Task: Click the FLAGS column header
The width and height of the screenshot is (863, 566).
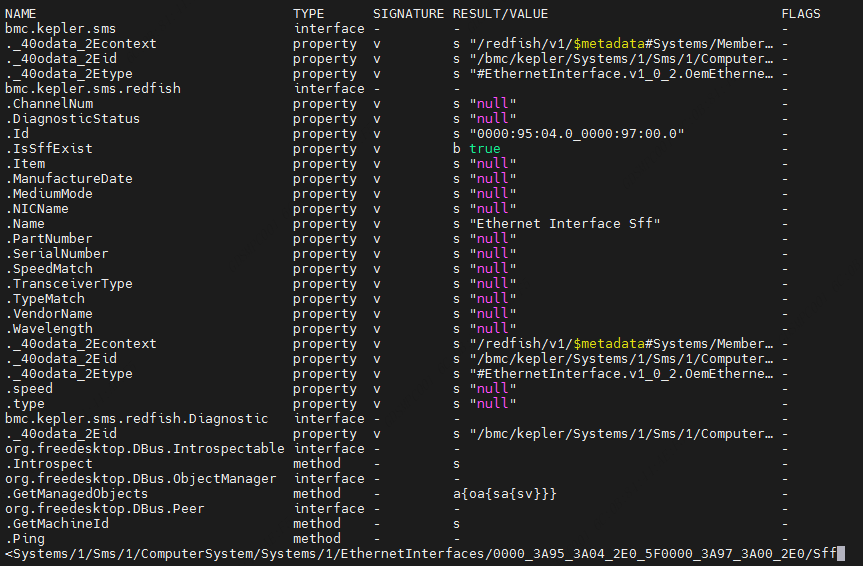Action: point(801,14)
